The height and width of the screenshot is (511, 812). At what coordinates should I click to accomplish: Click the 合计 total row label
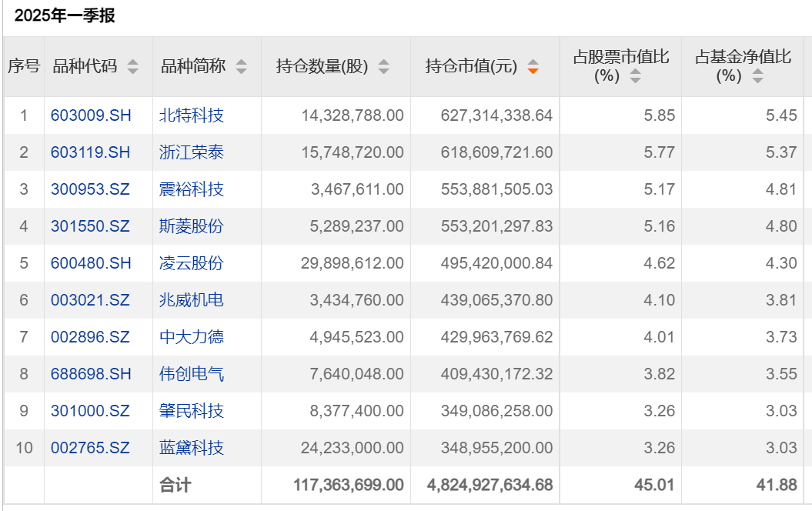(175, 485)
